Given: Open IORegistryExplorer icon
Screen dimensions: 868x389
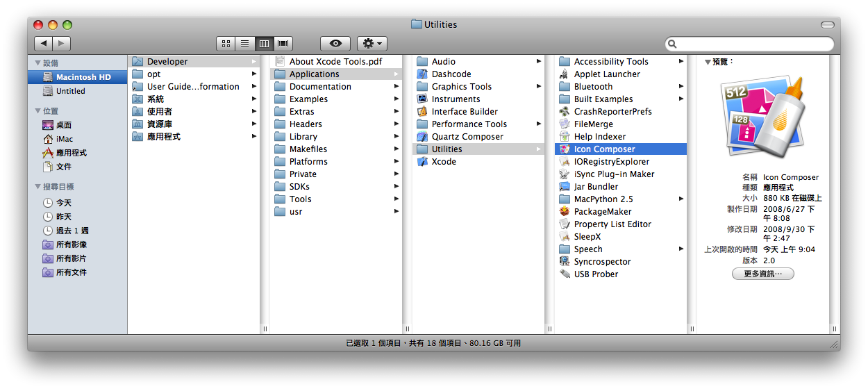Looking at the screenshot, I should pos(565,162).
